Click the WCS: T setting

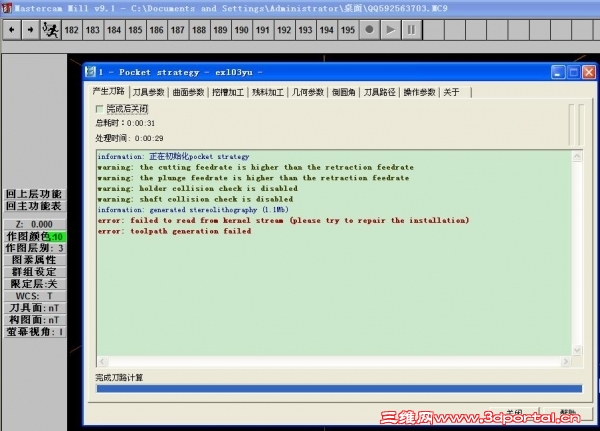tap(34, 296)
